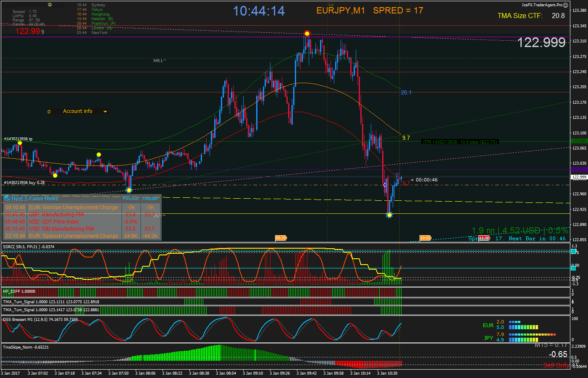Select the #1430213936 buy 0.28 order label
Viewport: 588px width, 378px height.
pos(24,183)
